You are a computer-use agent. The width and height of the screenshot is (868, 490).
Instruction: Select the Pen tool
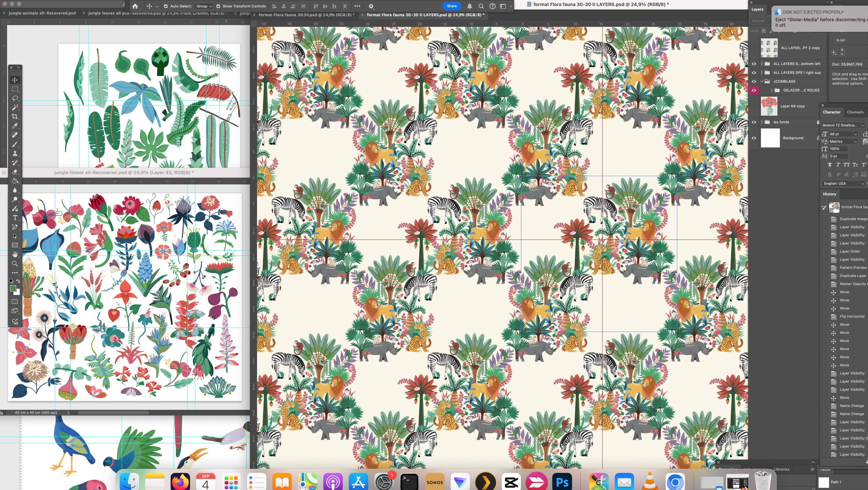[15, 227]
